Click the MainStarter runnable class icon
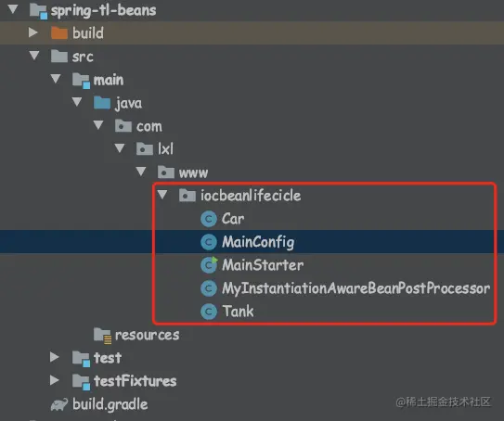Screen dimensions: 504x421 (209, 265)
